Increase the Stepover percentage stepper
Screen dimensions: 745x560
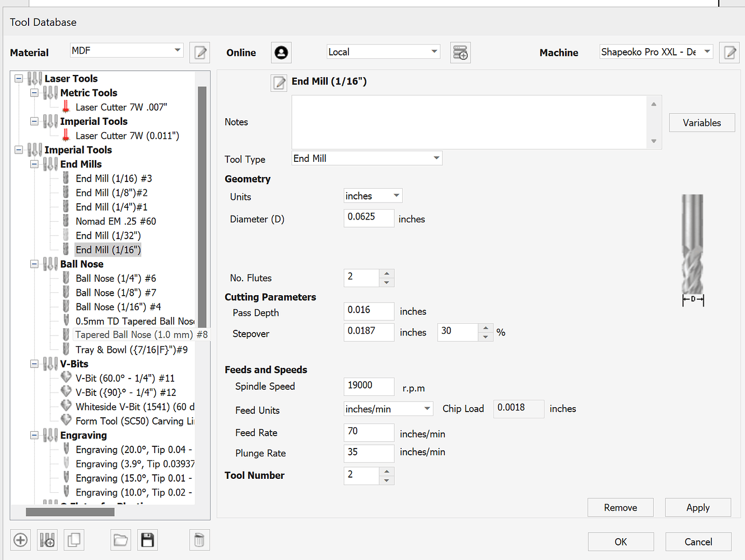point(486,328)
